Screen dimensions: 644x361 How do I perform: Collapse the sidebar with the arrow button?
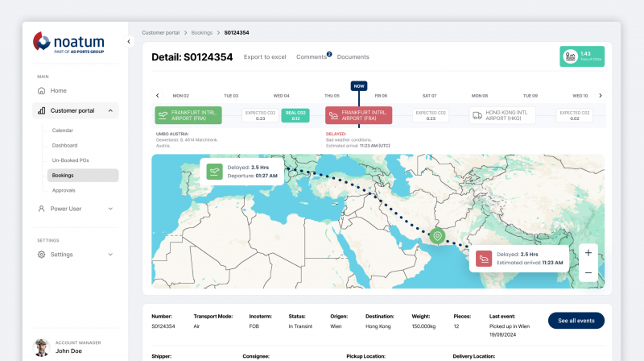tap(129, 41)
